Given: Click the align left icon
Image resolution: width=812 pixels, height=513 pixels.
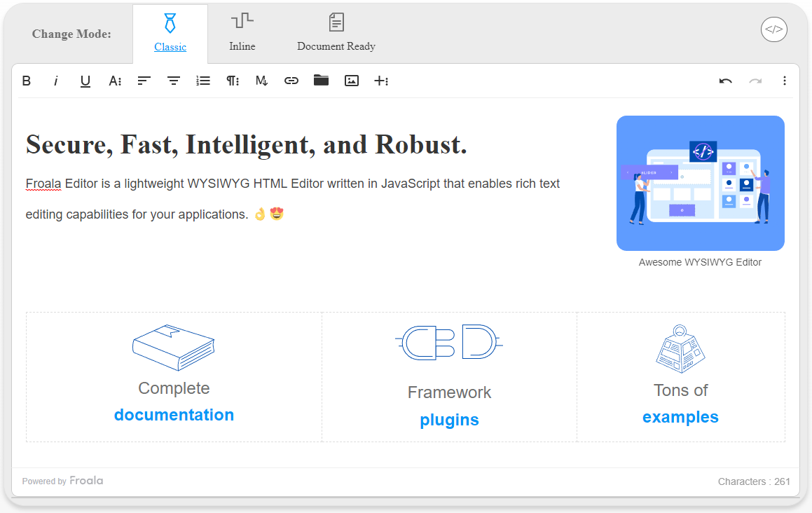Looking at the screenshot, I should tap(144, 81).
